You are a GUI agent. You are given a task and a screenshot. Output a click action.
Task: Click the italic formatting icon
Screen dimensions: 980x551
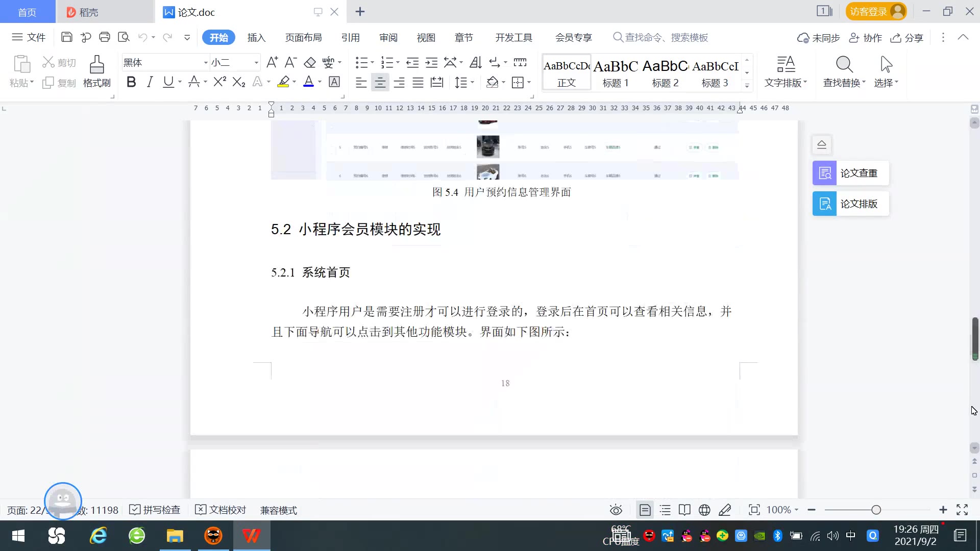click(150, 82)
